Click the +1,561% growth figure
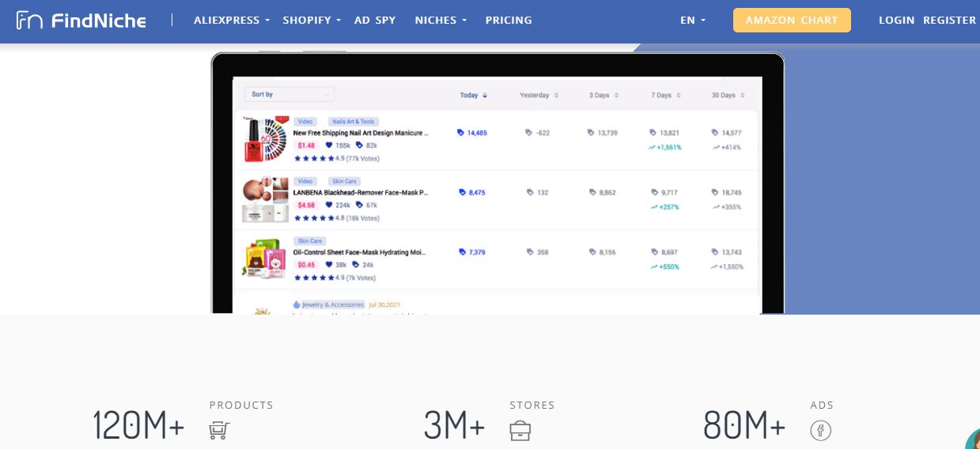Image resolution: width=980 pixels, height=449 pixels. pyautogui.click(x=665, y=147)
